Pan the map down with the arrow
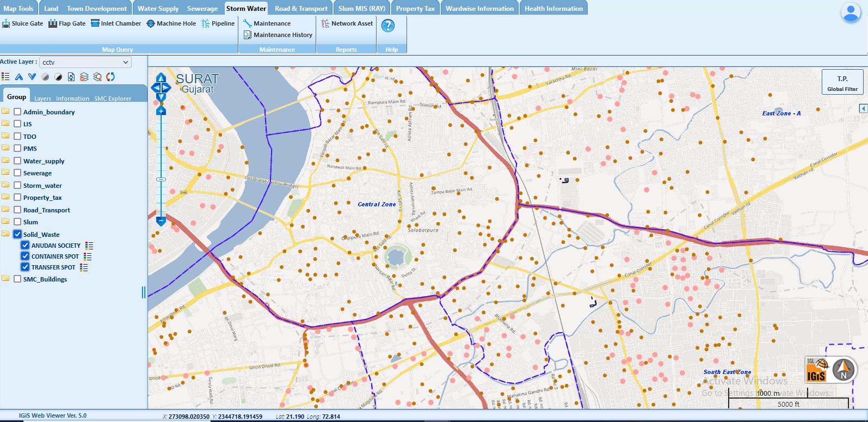This screenshot has height=422, width=868. [x=161, y=97]
